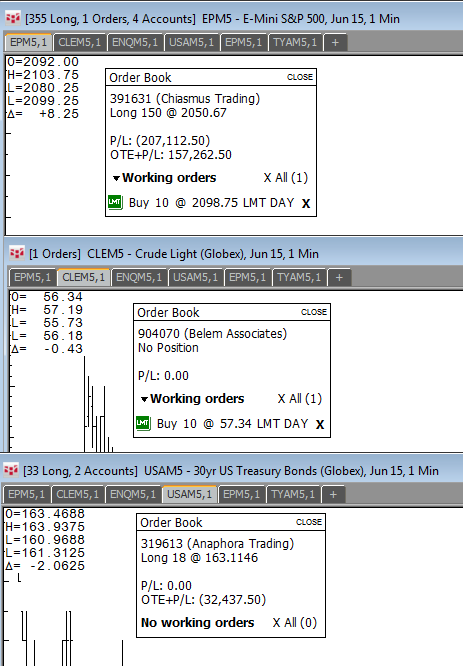
Task: Click the red chart icon in the USAM5 window title
Action: click(11, 471)
